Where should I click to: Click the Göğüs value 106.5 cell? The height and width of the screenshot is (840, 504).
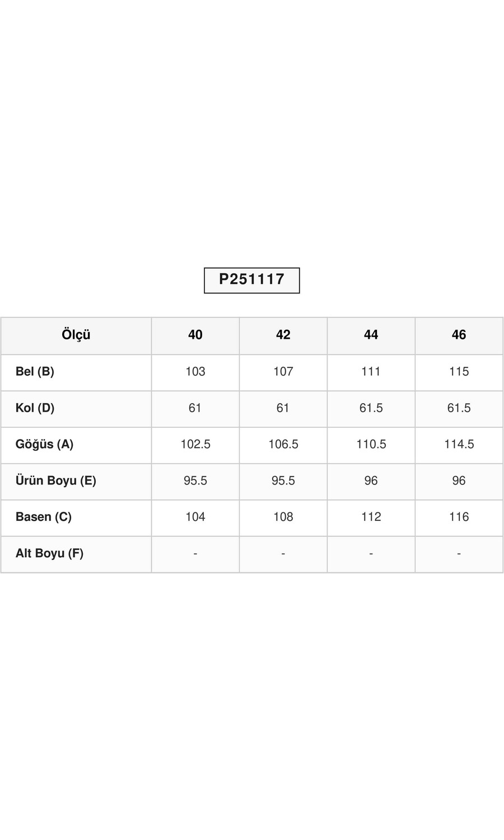[283, 445]
